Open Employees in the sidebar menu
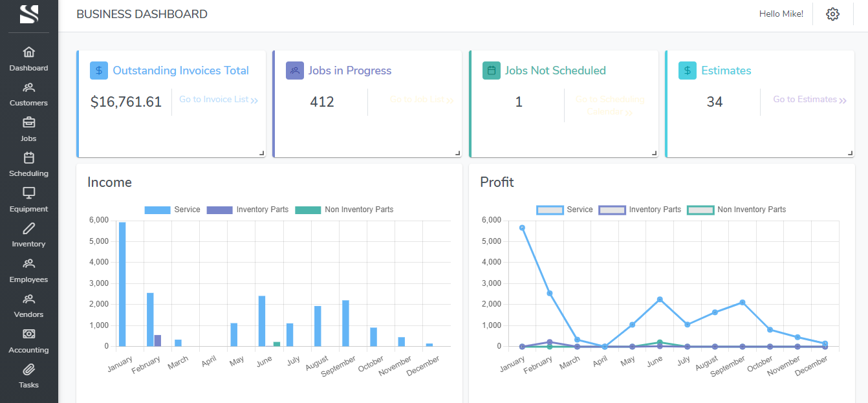868x403 pixels. pyautogui.click(x=28, y=270)
